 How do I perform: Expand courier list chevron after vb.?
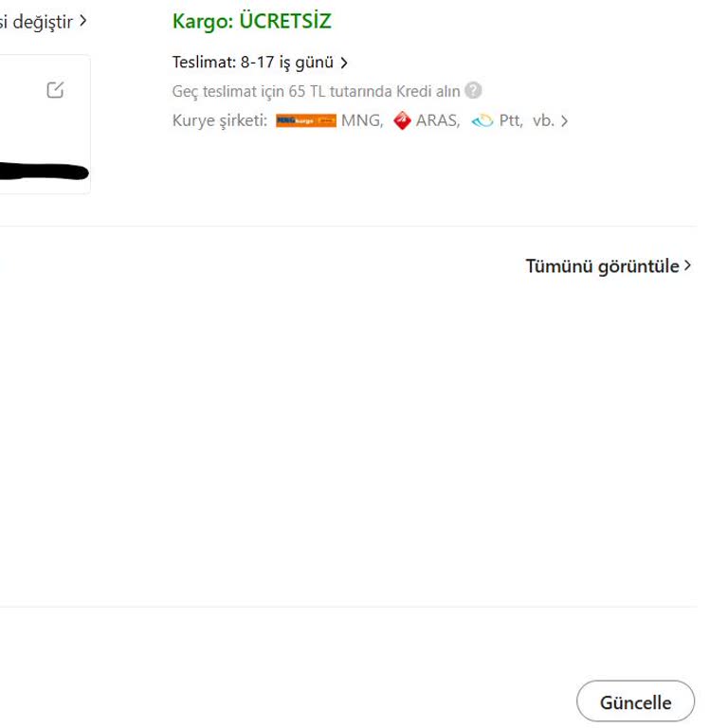point(564,121)
